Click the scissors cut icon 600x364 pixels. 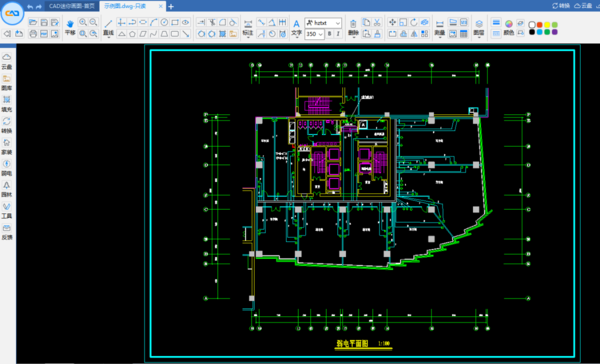[x=377, y=22]
